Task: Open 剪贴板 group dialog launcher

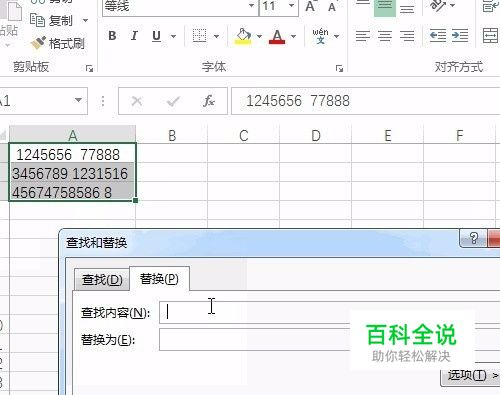Action: (89, 68)
